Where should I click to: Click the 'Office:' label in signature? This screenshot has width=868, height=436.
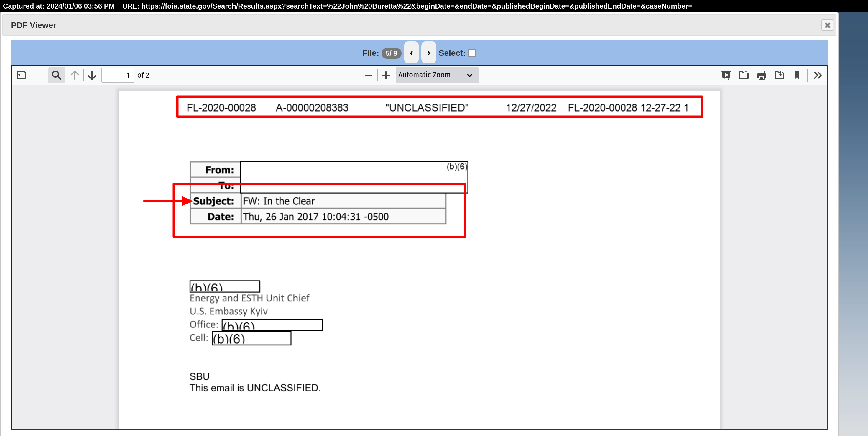pyautogui.click(x=204, y=324)
